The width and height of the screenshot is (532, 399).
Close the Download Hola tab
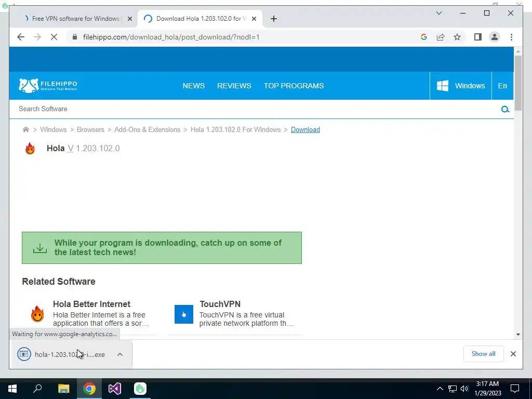click(254, 19)
